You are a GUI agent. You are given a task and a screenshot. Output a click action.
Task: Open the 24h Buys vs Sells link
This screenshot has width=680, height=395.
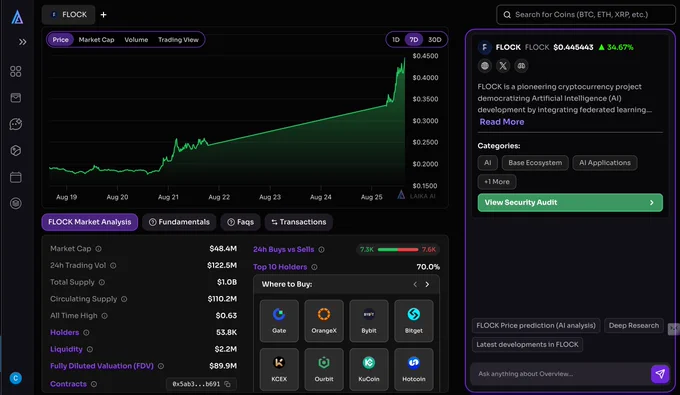284,249
